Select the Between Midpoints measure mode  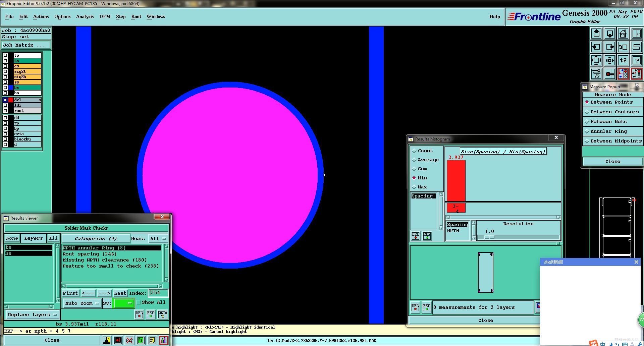[613, 141]
